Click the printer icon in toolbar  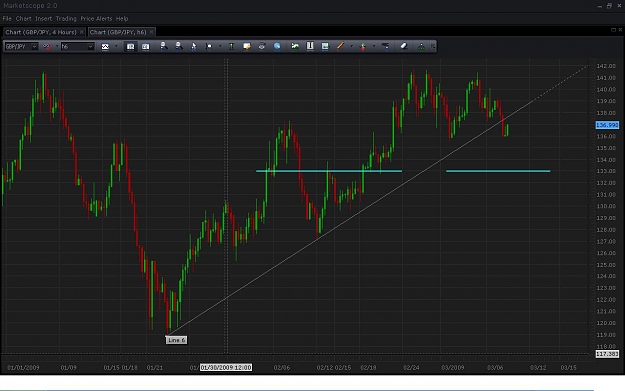point(262,46)
